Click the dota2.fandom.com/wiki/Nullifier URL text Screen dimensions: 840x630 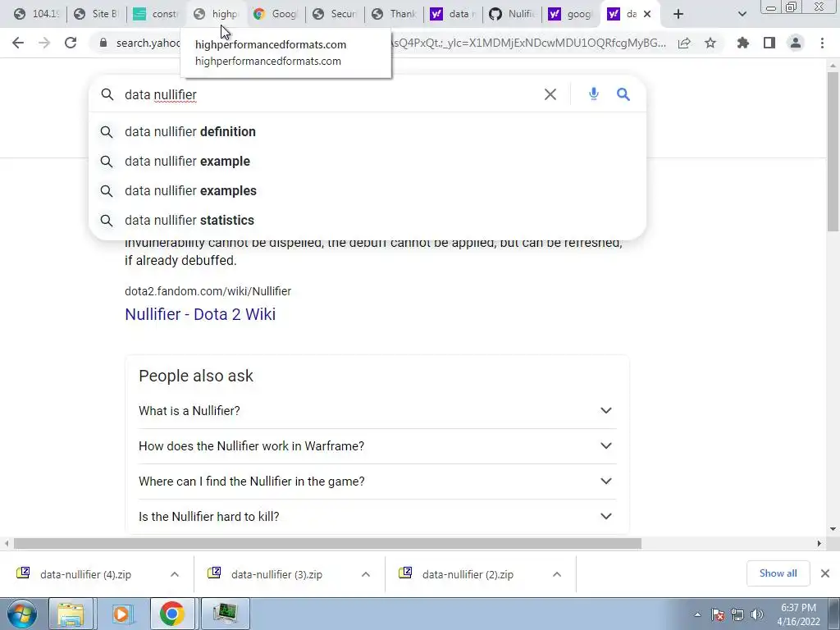[x=208, y=291]
